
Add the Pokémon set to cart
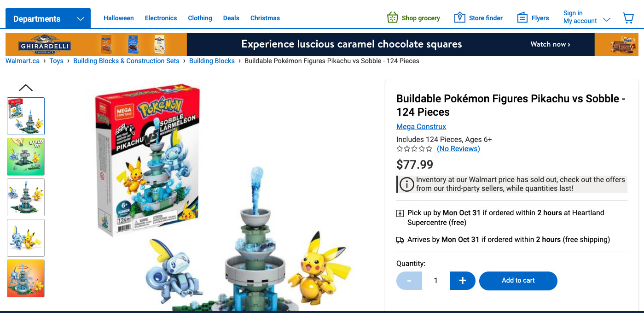point(518,281)
